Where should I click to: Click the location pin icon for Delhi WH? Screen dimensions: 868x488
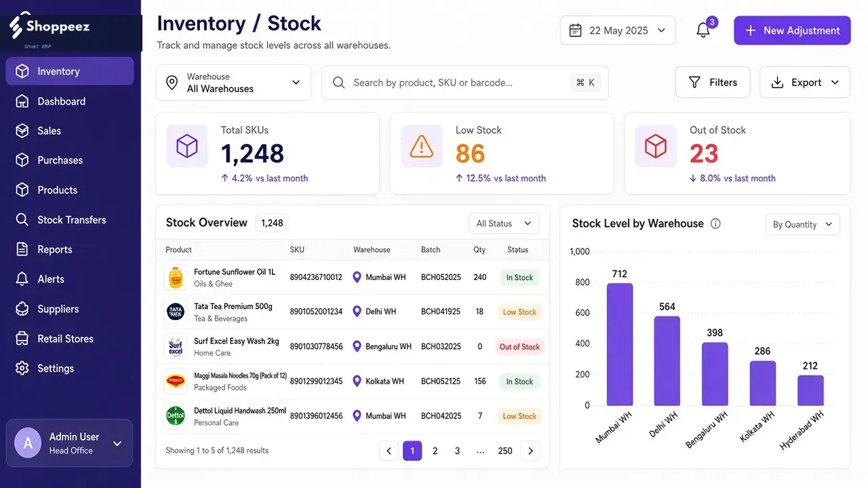(x=357, y=312)
